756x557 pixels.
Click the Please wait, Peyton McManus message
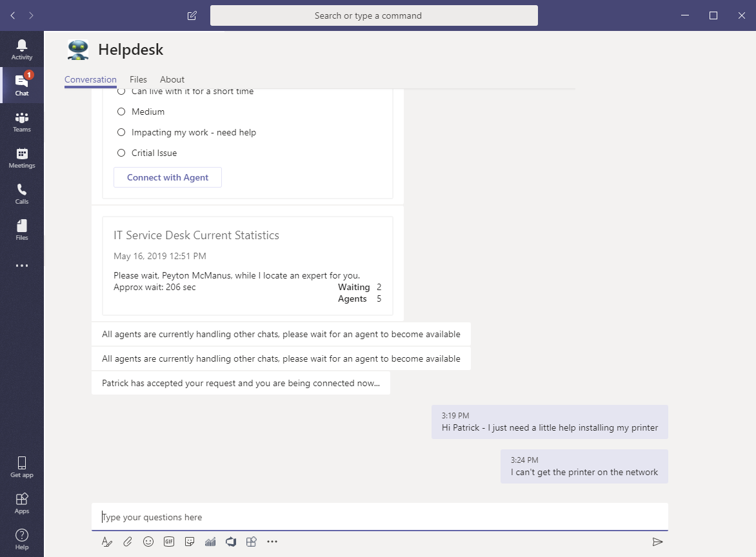(x=237, y=276)
